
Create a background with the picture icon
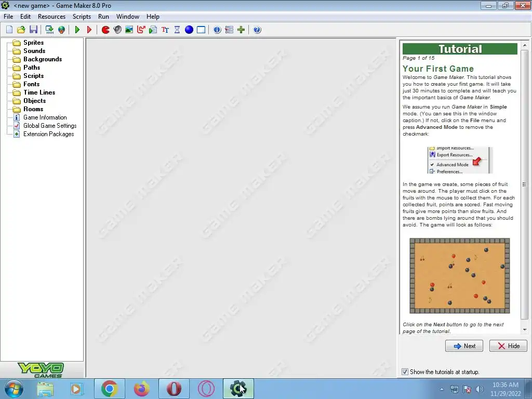(129, 30)
